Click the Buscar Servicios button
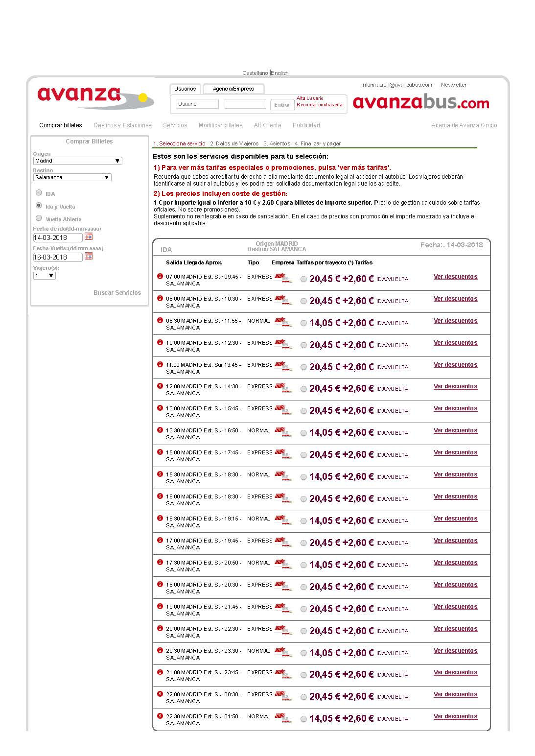This screenshot has width=535, height=756. coord(117,292)
